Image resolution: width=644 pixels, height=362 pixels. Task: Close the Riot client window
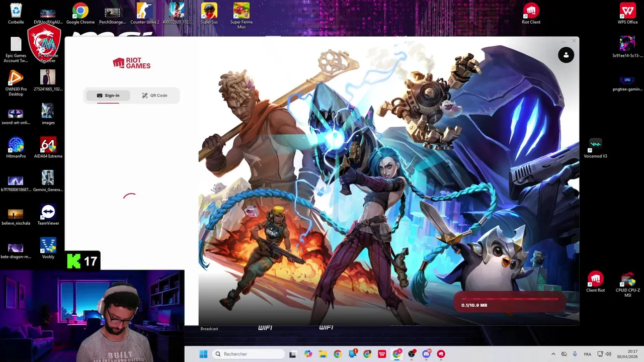pyautogui.click(x=574, y=41)
